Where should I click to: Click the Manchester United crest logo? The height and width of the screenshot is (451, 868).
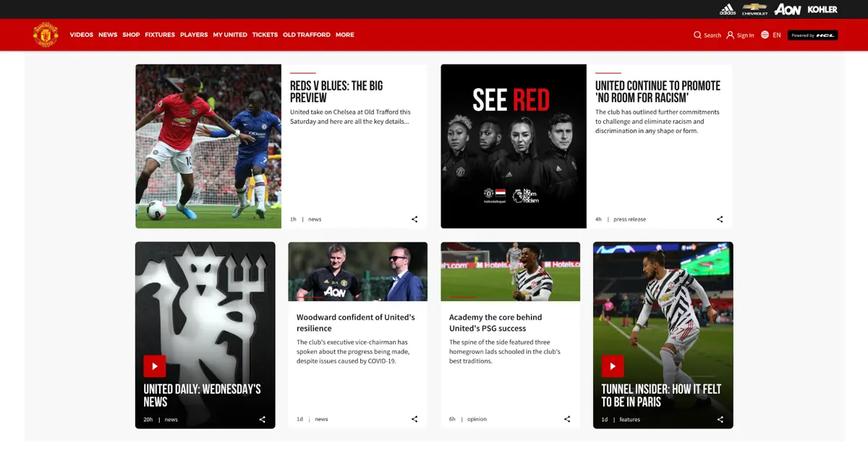[46, 35]
